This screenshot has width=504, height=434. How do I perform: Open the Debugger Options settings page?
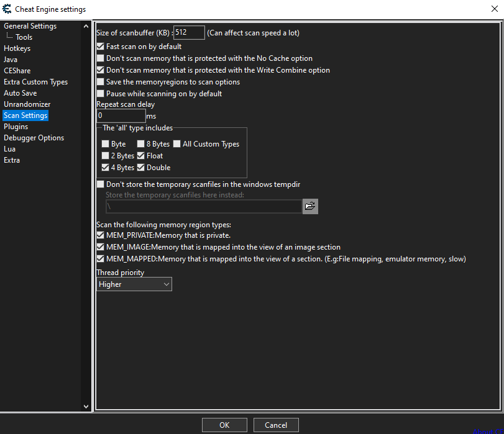tap(34, 138)
